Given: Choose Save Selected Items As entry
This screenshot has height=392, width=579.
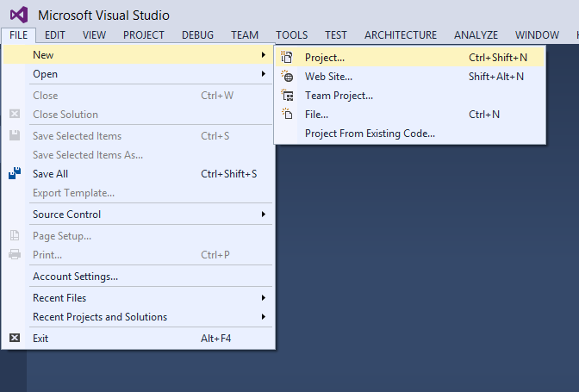Looking at the screenshot, I should pyautogui.click(x=138, y=155).
